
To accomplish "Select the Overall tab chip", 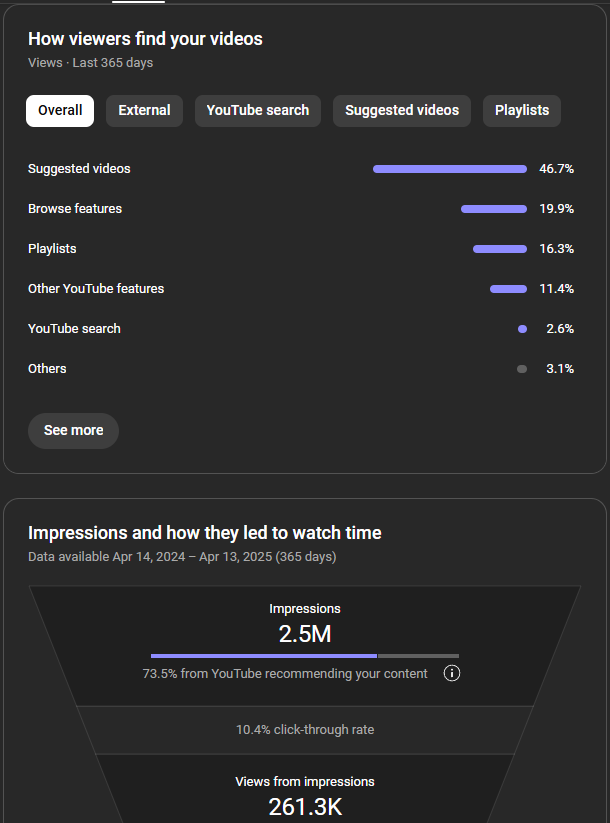I will coord(60,111).
